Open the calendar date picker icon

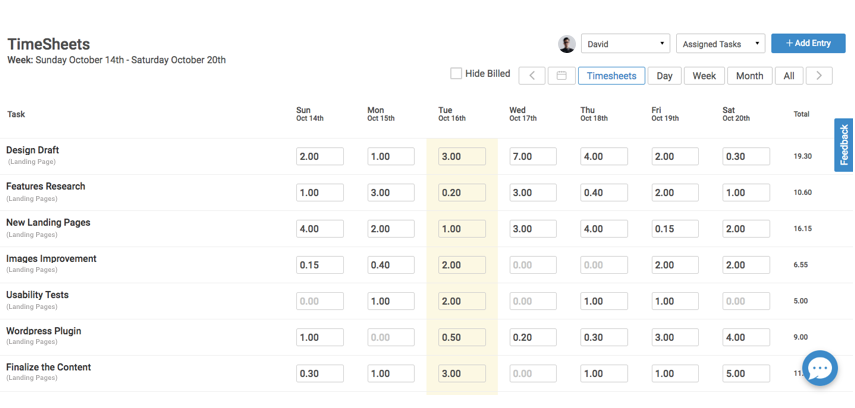[561, 76]
